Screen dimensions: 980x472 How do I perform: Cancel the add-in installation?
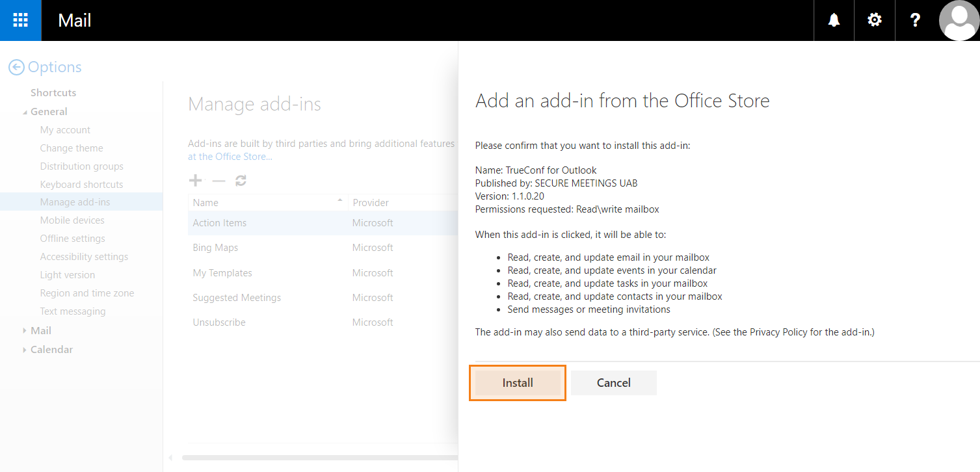point(613,383)
